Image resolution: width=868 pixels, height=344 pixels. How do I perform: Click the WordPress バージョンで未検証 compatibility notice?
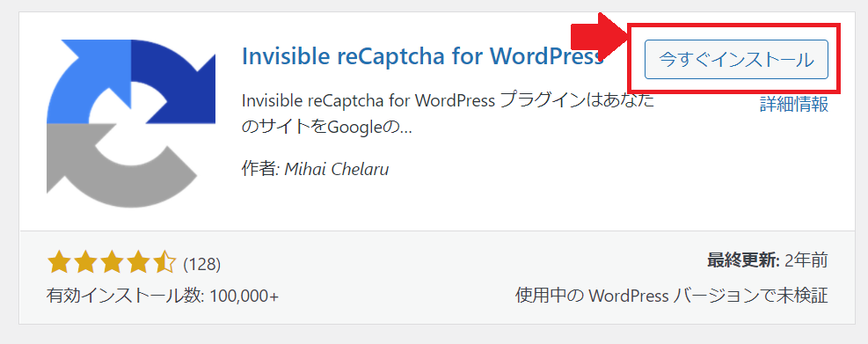[672, 296]
